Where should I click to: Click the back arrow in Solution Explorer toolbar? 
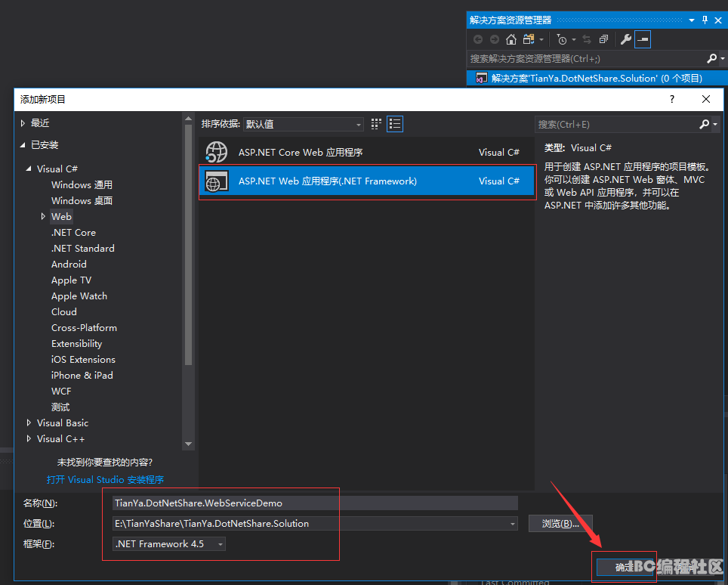coord(478,39)
